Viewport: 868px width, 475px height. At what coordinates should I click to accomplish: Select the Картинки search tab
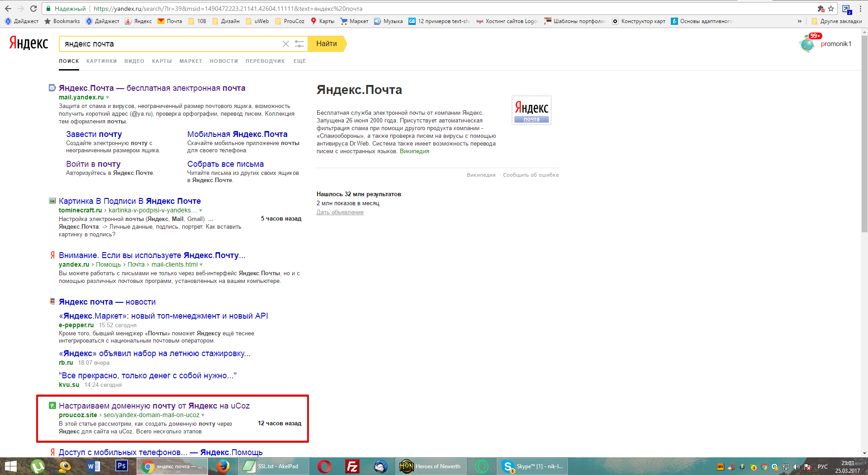coord(102,61)
